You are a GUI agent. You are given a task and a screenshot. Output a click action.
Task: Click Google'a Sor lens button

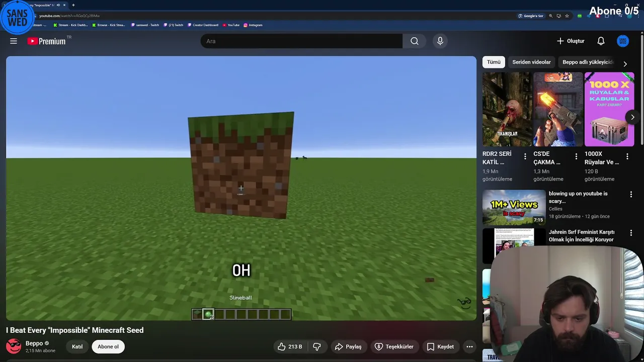(531, 16)
